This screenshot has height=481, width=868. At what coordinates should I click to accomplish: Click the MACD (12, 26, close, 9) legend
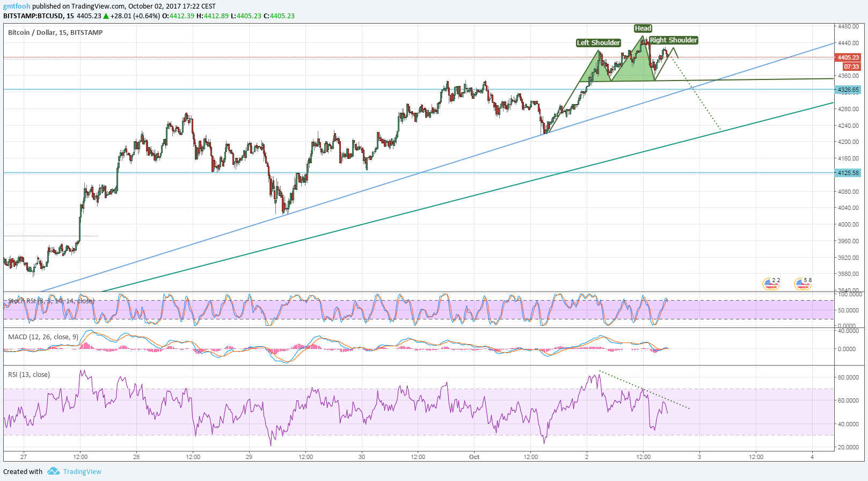(x=43, y=337)
